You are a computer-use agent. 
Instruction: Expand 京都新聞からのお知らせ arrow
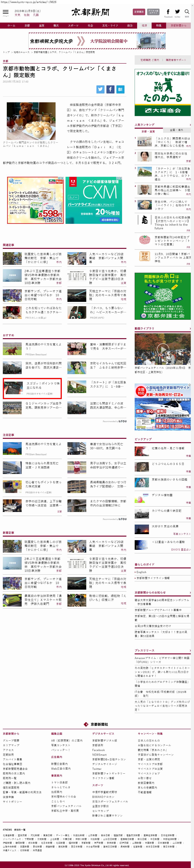click(x=190, y=592)
